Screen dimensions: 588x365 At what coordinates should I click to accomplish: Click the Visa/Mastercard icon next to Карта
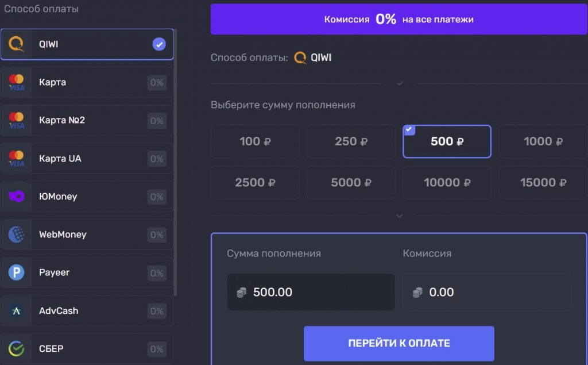16,82
